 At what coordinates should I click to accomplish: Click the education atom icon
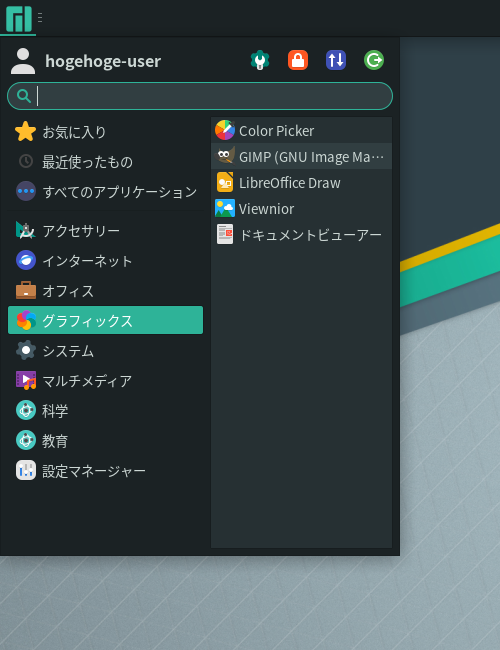coord(26,440)
